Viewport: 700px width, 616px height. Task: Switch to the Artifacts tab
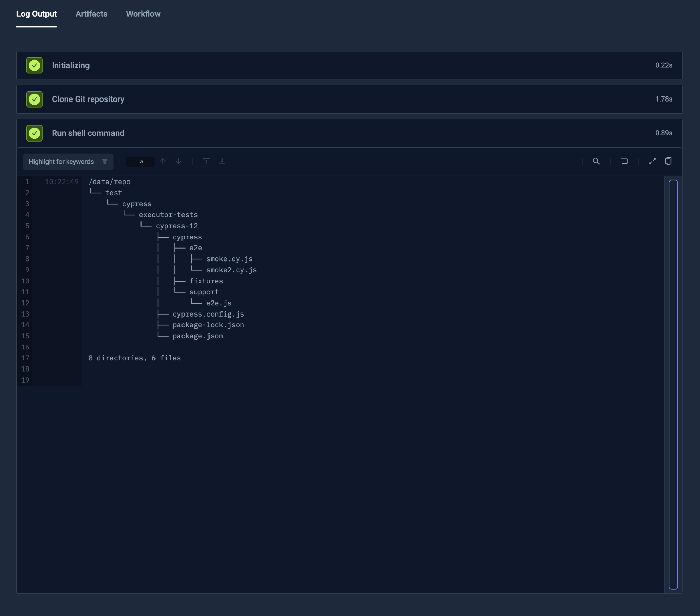[x=92, y=14]
